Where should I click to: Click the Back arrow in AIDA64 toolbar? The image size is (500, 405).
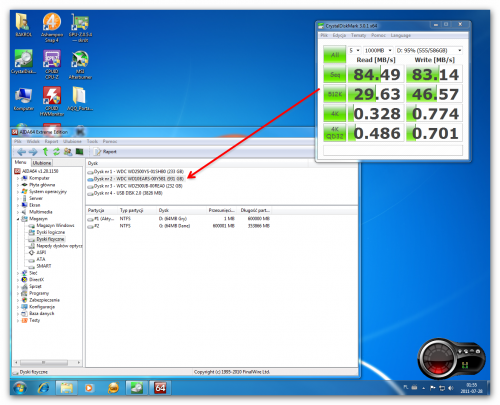pyautogui.click(x=21, y=152)
